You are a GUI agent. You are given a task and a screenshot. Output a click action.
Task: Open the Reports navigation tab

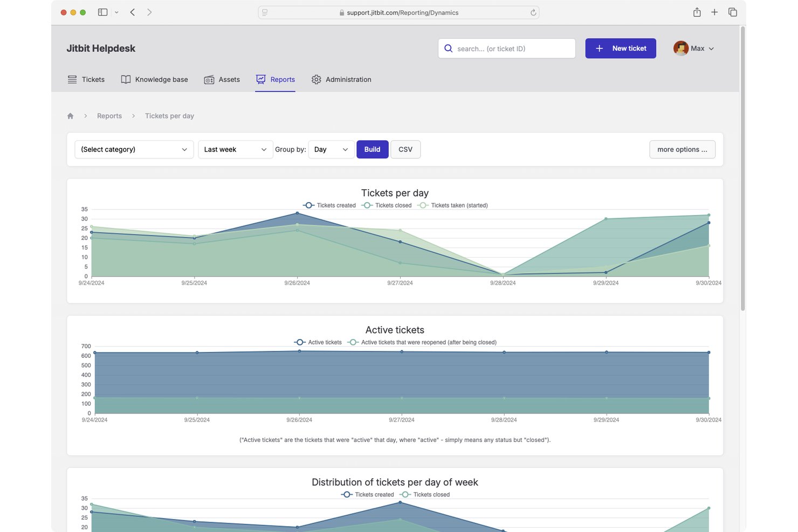[x=275, y=79]
